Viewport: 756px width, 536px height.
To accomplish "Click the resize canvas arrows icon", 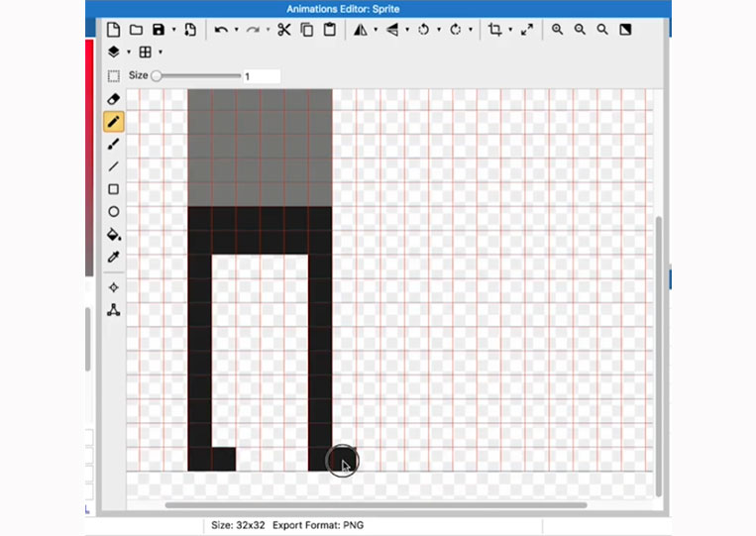I will 527,30.
